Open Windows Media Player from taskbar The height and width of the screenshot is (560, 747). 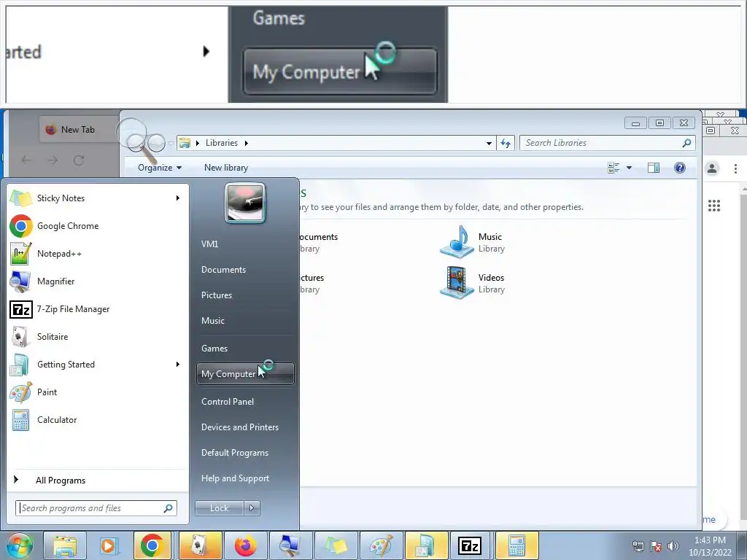pyautogui.click(x=108, y=545)
